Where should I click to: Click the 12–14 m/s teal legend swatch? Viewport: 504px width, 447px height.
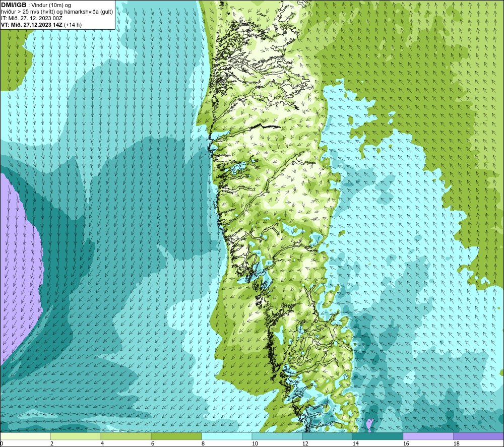coord(327,436)
